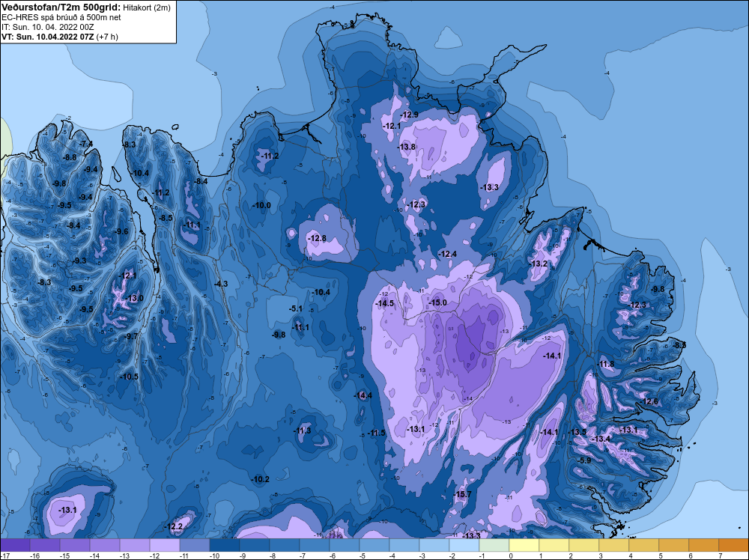Viewport: 749px width, 560px height.
Task: Click the '7' value on the legend scale
Action: tap(720, 556)
